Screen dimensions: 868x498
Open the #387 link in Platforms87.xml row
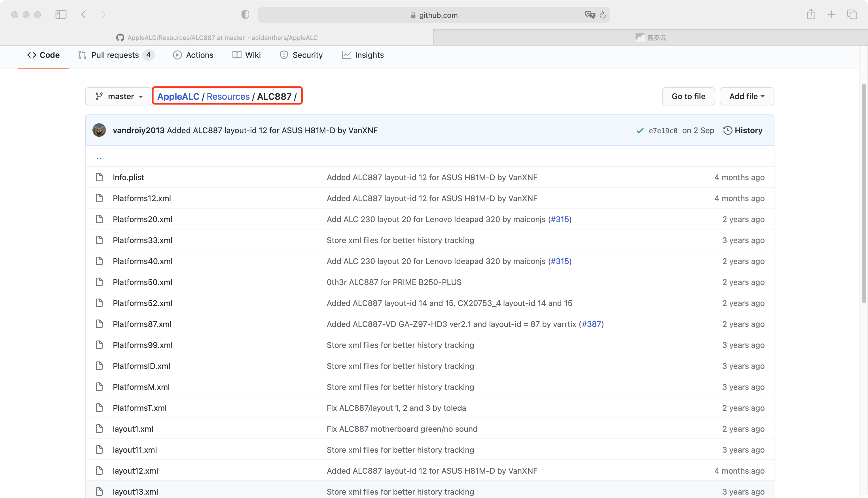(x=591, y=324)
